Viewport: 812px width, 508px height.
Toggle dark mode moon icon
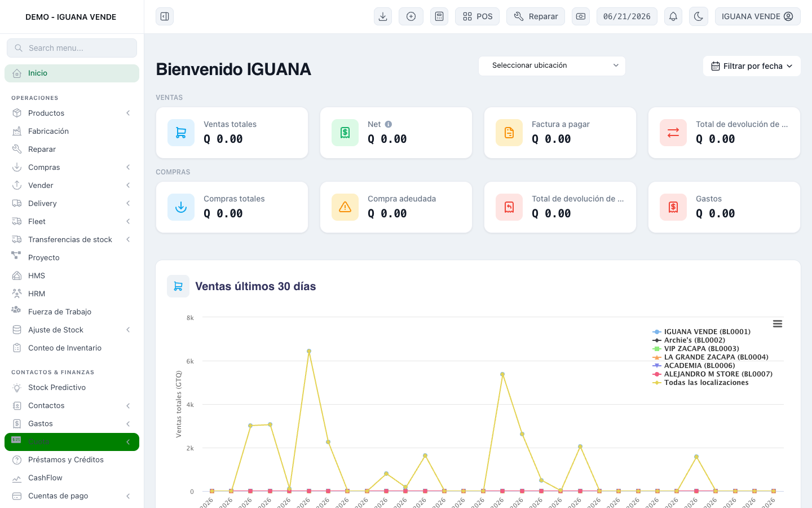[x=699, y=16]
